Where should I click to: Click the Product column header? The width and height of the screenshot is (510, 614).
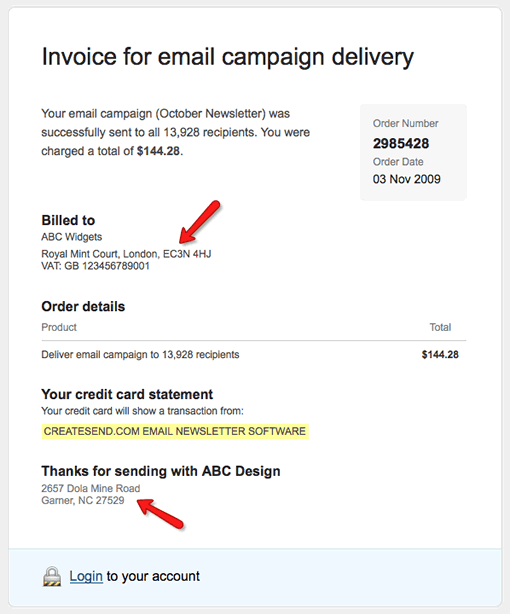tap(59, 327)
